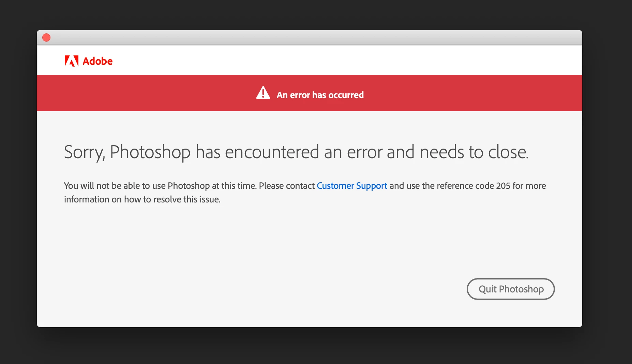This screenshot has height=364, width=632.
Task: Close the error dialog with red button
Action: [x=46, y=37]
